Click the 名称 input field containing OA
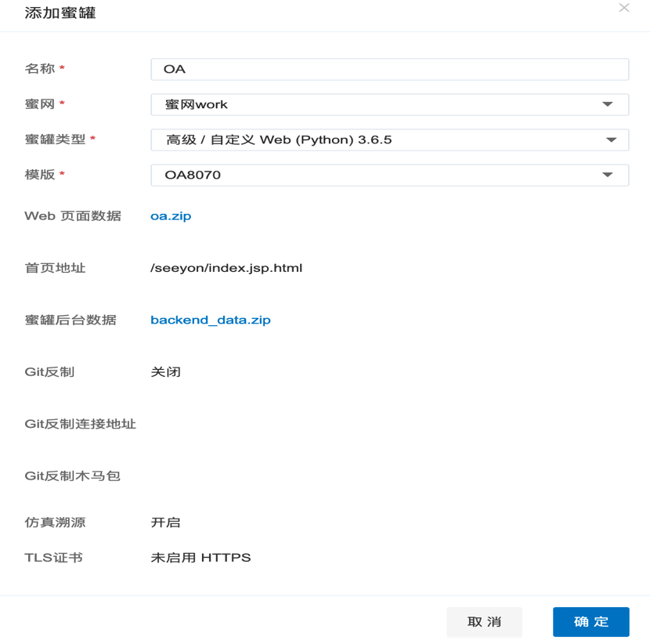The image size is (650, 644). tap(389, 69)
